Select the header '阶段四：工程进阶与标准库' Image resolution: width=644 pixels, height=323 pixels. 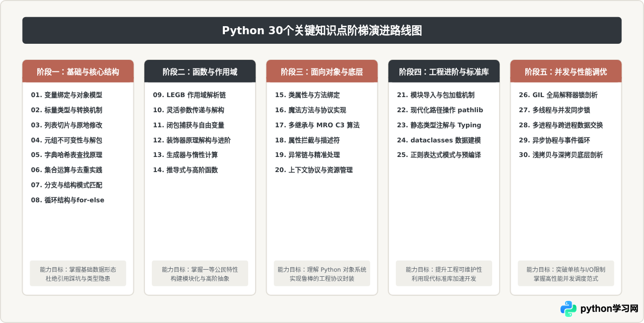[x=444, y=71]
